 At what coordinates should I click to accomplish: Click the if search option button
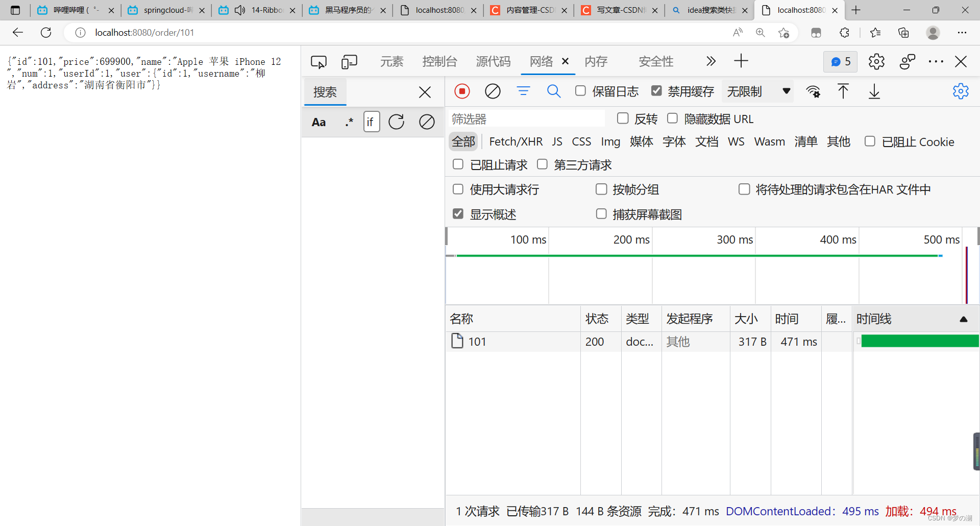point(372,122)
